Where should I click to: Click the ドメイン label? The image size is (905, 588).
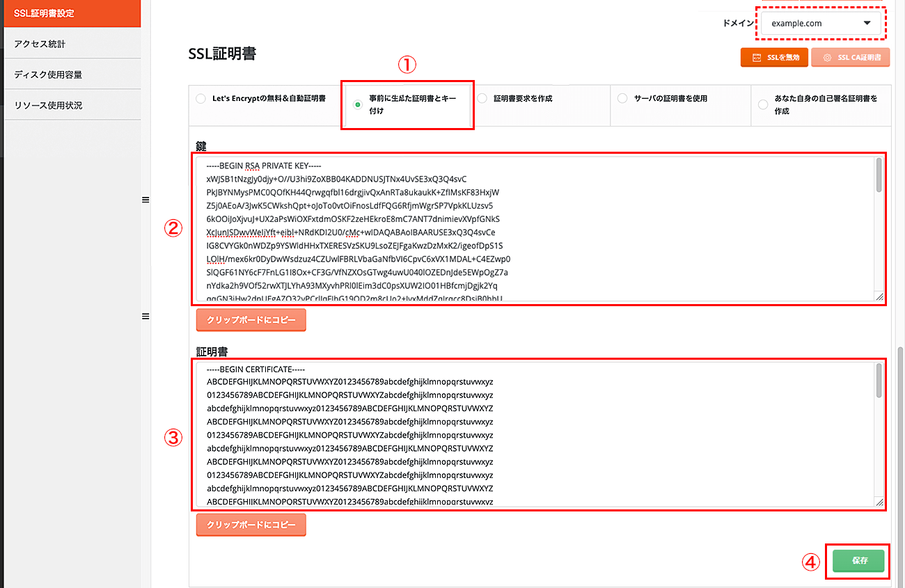tap(739, 23)
